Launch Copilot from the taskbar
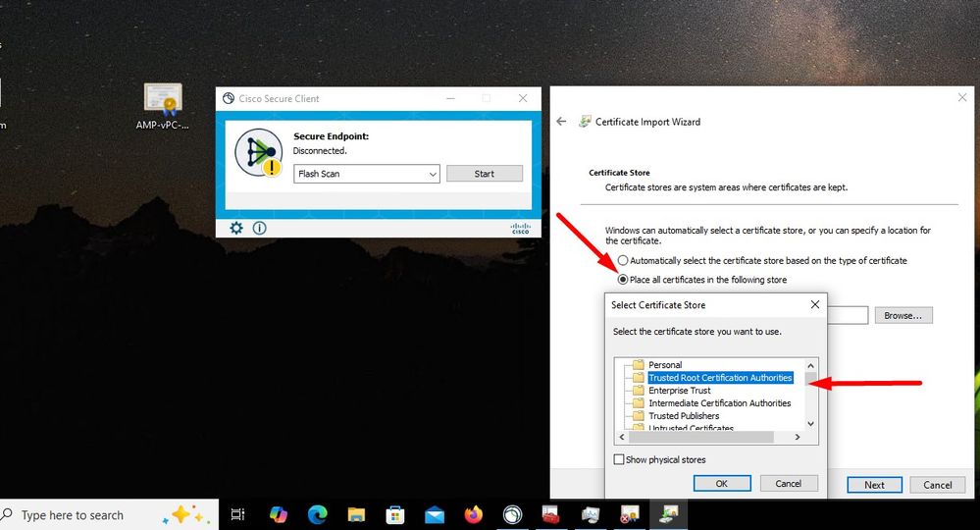This screenshot has height=530, width=980. pyautogui.click(x=279, y=514)
